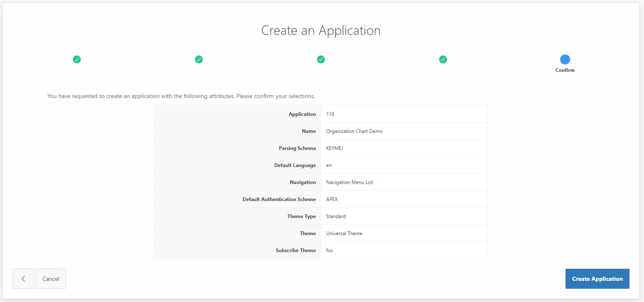
Task: Click the single-word "Navigation" row label
Action: tap(303, 182)
